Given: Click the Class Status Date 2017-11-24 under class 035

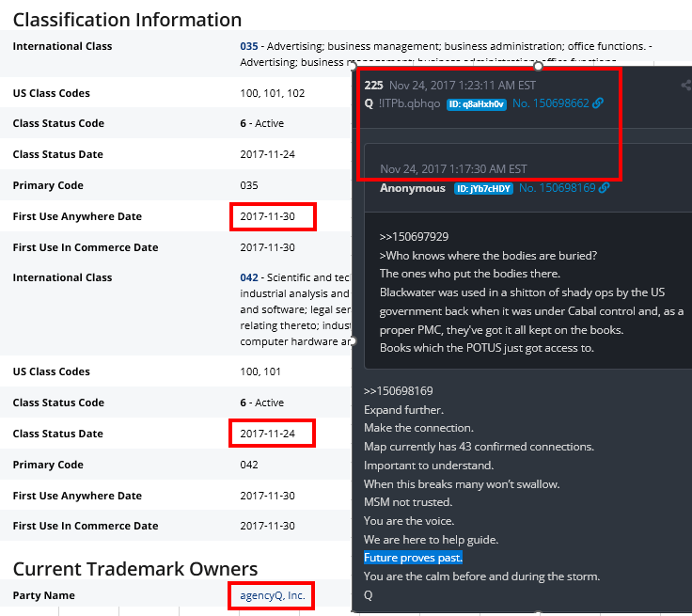Looking at the screenshot, I should click(x=267, y=154).
